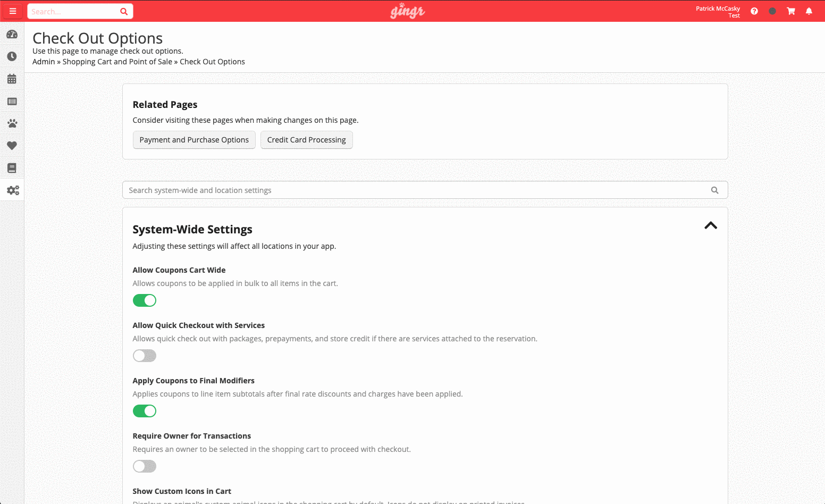Toggle Allow Quick Checkout with Services switch
825x504 pixels.
click(x=145, y=356)
